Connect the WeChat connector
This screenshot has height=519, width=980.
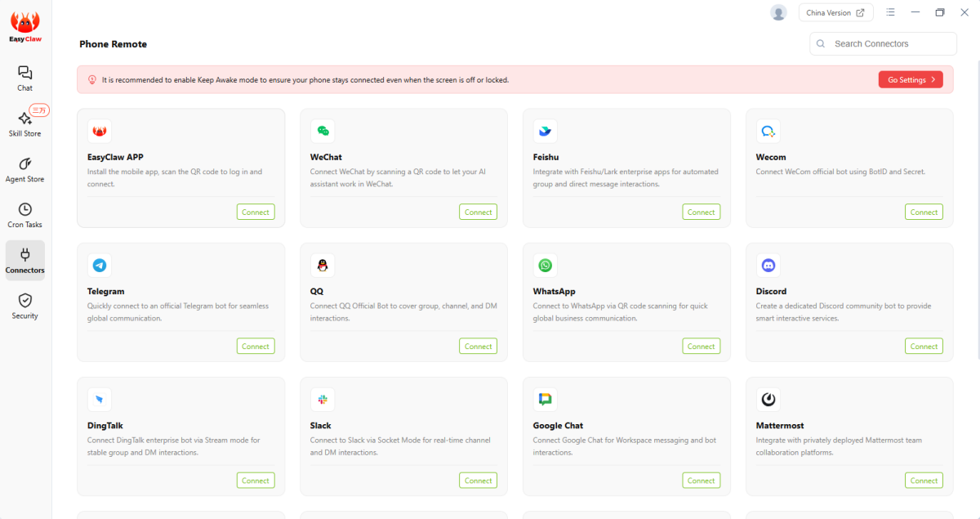478,212
